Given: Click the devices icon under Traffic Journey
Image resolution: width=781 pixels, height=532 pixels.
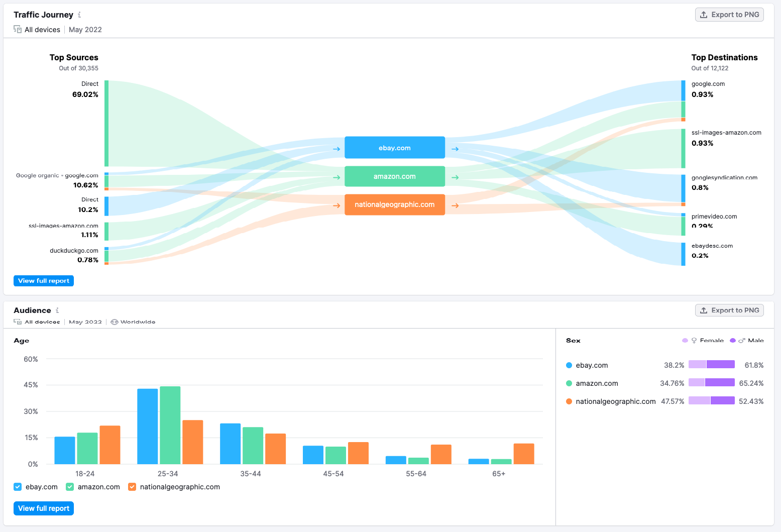Looking at the screenshot, I should 18,30.
